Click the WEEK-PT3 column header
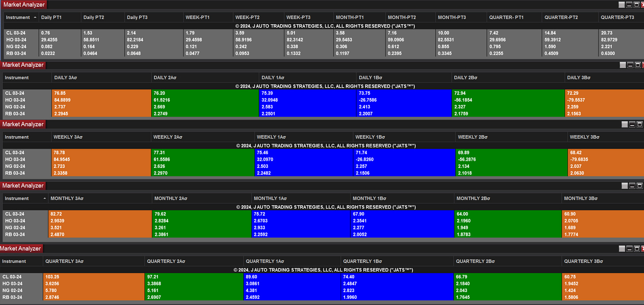 tap(309, 18)
